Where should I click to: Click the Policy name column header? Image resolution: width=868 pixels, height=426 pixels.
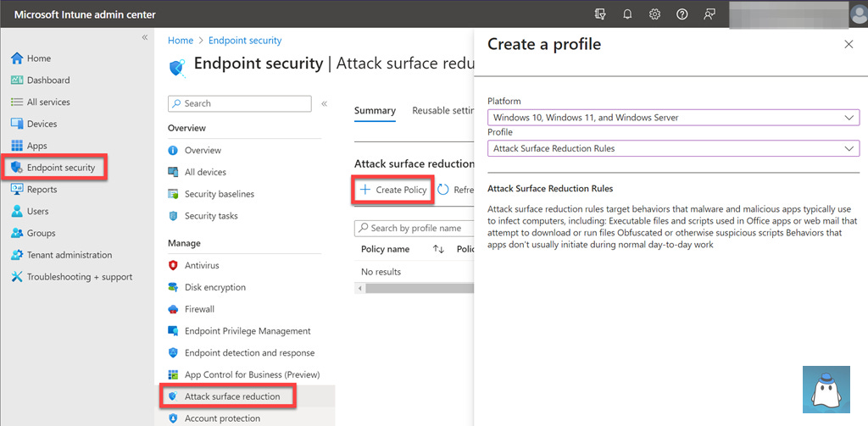point(386,250)
